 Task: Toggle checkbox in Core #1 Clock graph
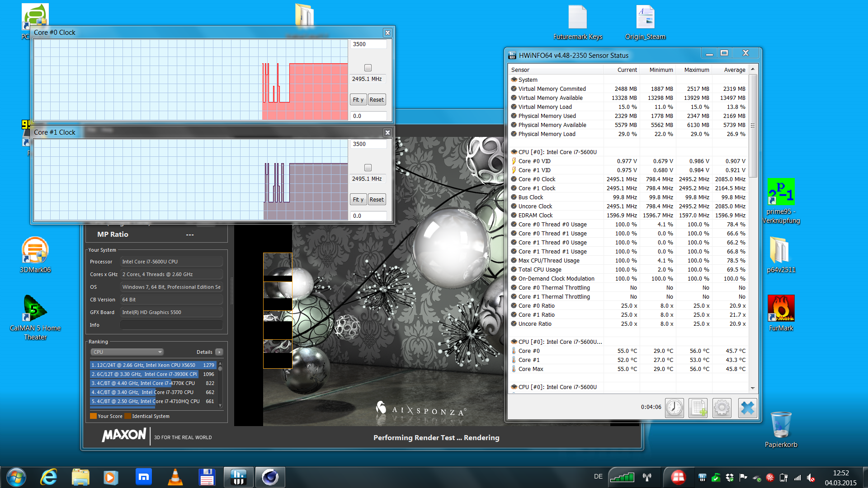368,168
